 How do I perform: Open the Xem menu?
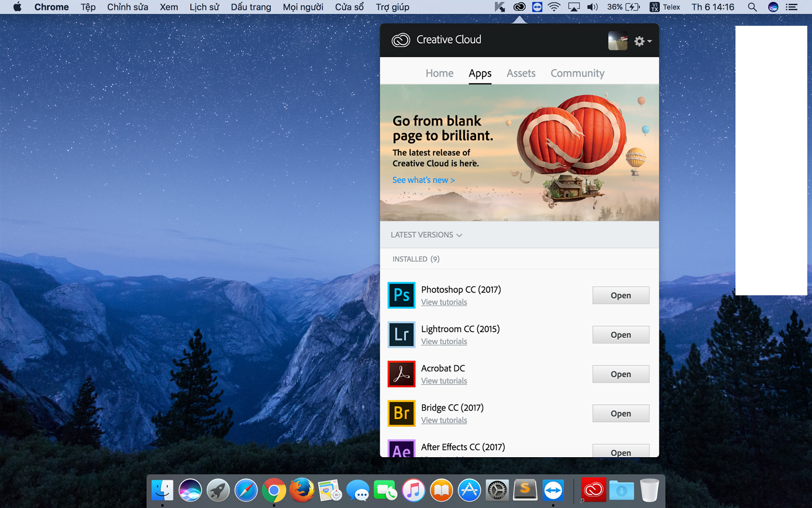coord(169,7)
